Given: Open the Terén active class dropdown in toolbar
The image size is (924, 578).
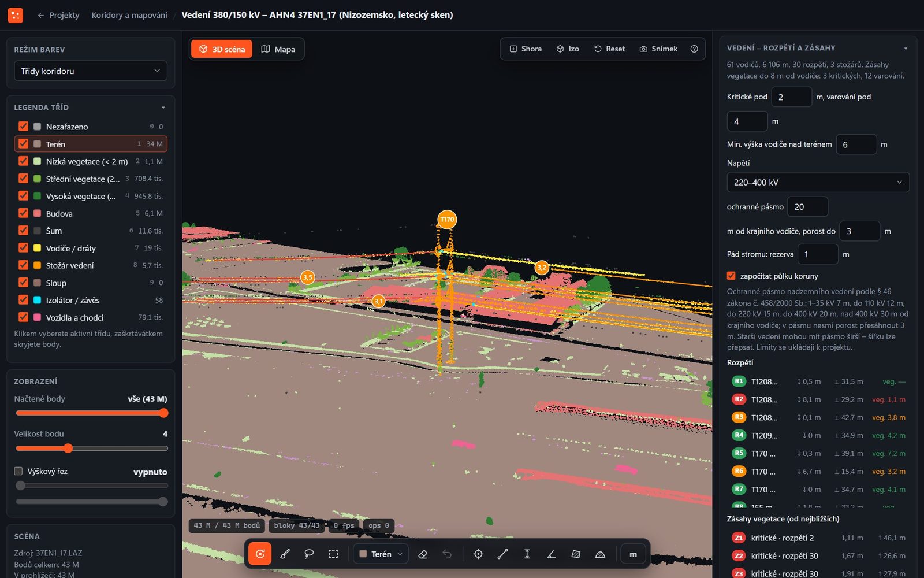Looking at the screenshot, I should click(x=381, y=554).
